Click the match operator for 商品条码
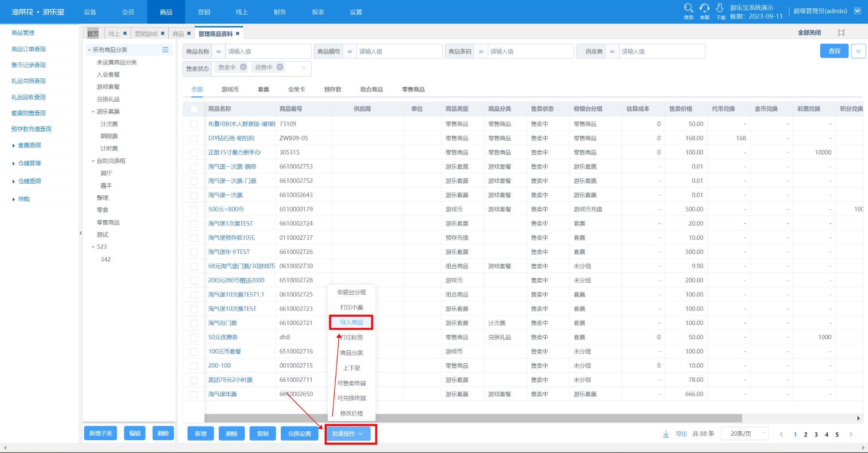868x453 pixels. pyautogui.click(x=481, y=51)
